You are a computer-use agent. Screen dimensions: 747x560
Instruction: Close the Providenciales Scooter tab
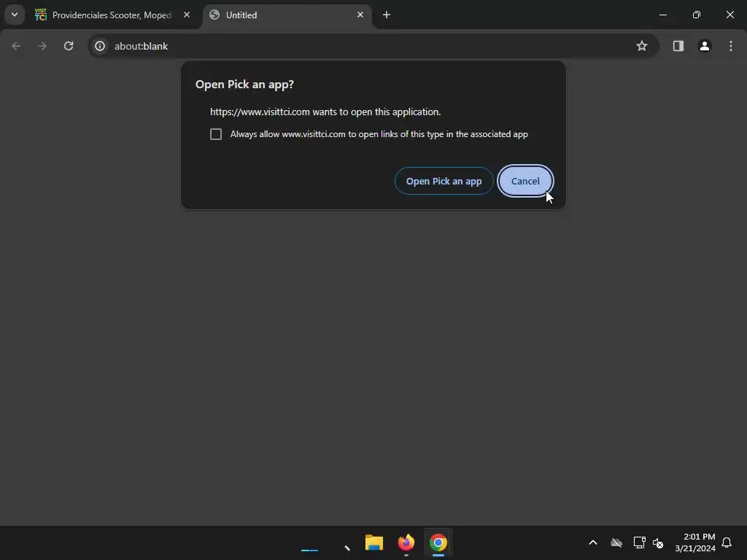(187, 15)
